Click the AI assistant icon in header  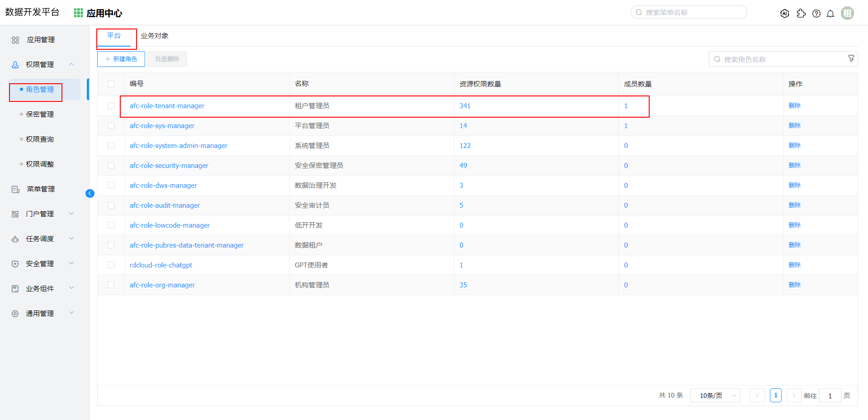pos(785,14)
